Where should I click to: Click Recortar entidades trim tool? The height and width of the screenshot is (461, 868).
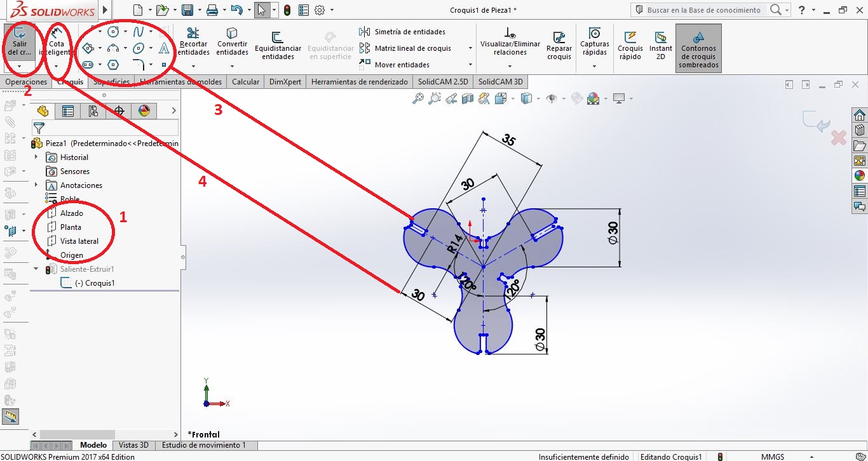194,42
